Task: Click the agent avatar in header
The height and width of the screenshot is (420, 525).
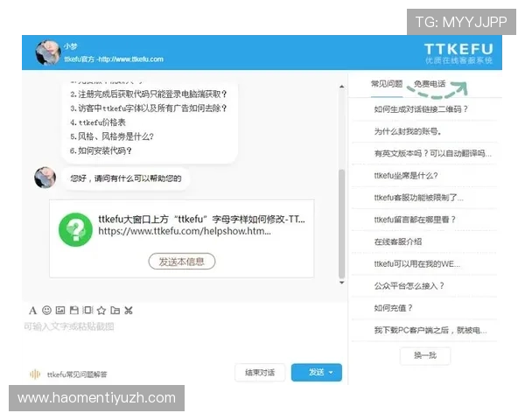Action: [48, 52]
